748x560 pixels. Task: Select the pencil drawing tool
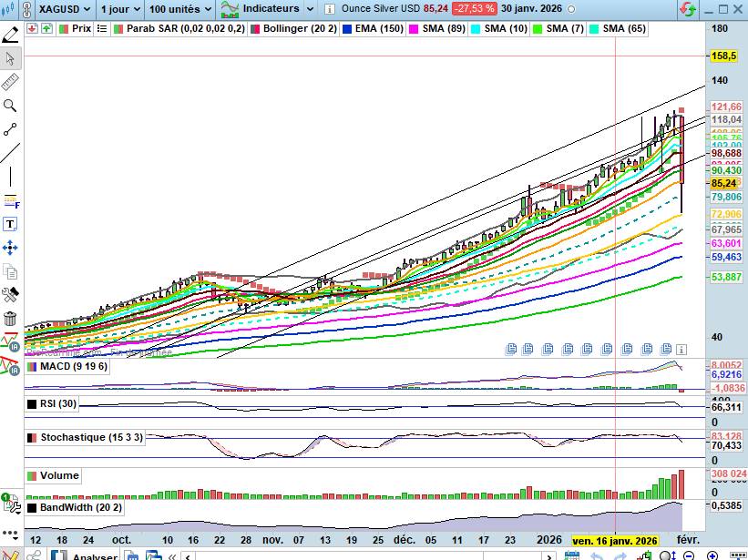[10, 35]
